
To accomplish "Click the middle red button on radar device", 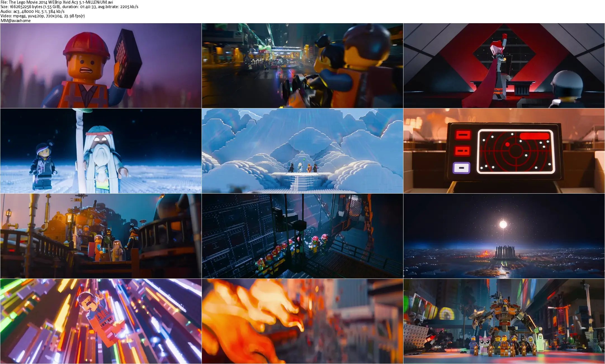I will 463,151.
